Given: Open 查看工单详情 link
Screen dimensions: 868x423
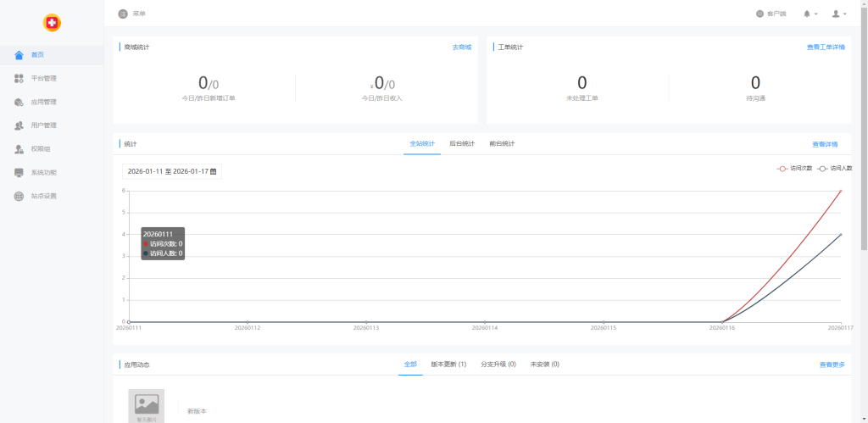Looking at the screenshot, I should 825,47.
